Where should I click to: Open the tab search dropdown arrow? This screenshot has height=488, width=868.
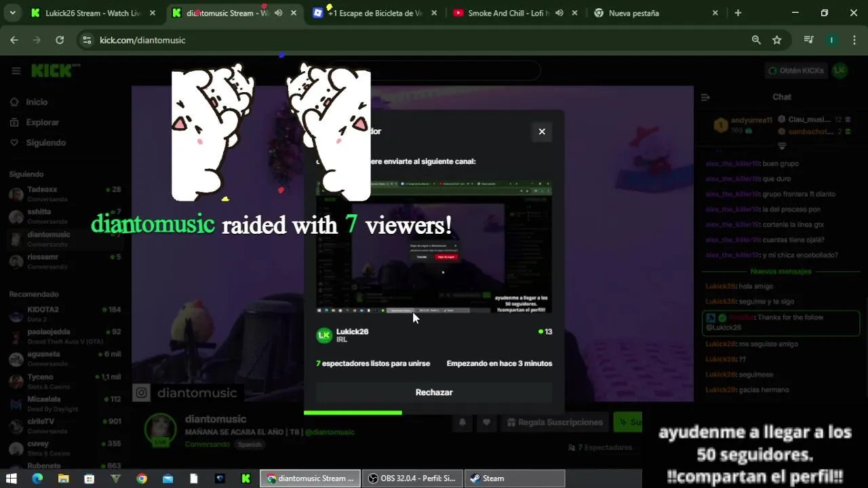coord(13,13)
